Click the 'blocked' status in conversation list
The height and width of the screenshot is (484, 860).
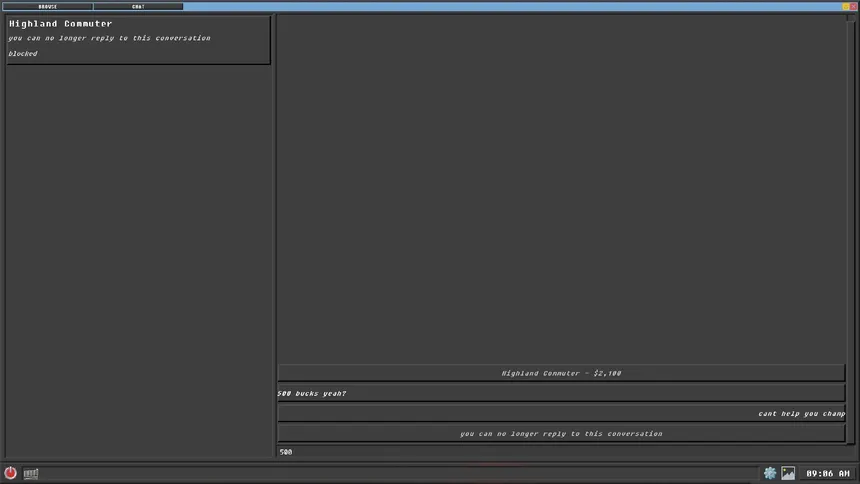23,54
